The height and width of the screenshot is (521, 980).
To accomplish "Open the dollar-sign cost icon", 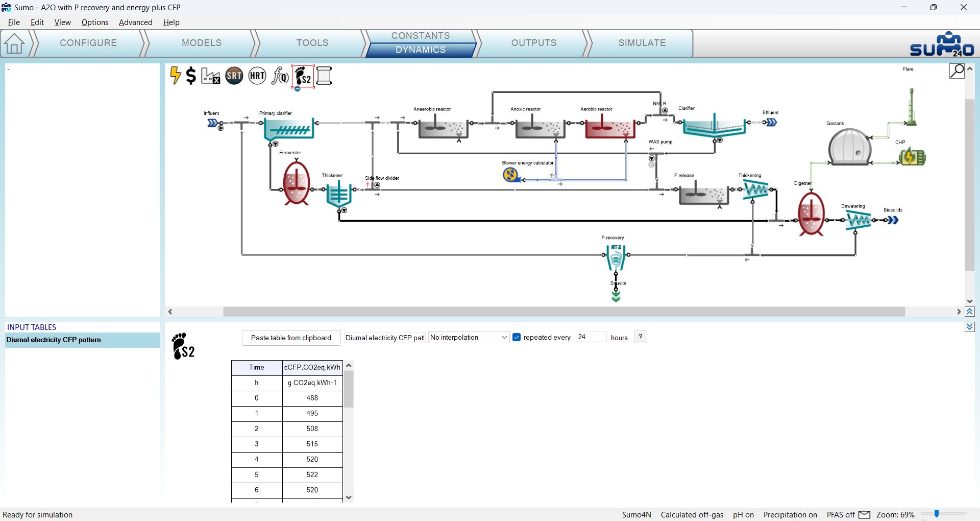I will click(x=191, y=76).
